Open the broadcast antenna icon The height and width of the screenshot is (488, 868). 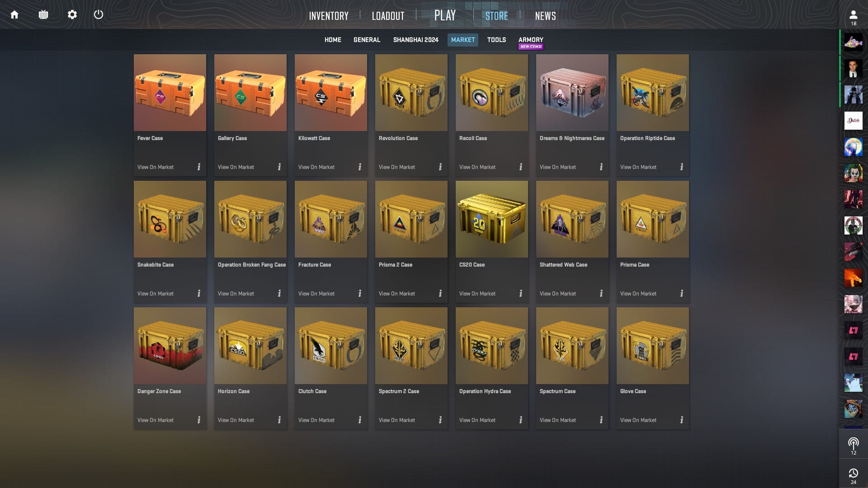click(x=854, y=446)
